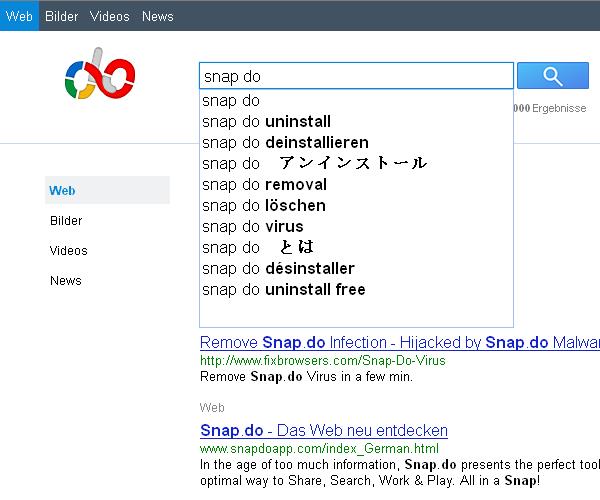Choose suggestion 'snap do désinstaller'
The height and width of the screenshot is (500, 600).
click(356, 269)
